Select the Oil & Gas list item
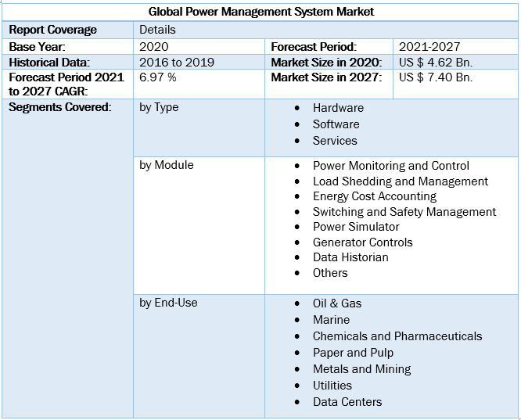The image size is (521, 420). (x=337, y=303)
